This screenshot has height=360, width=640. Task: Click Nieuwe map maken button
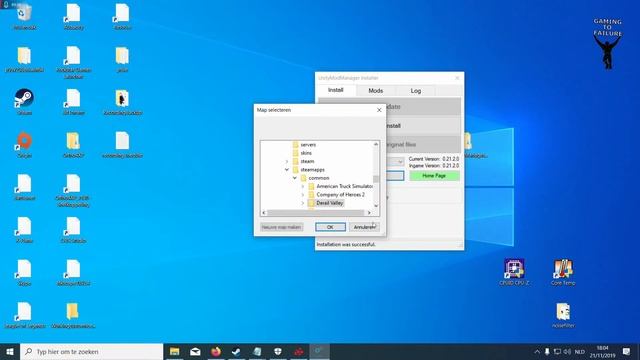tap(282, 227)
